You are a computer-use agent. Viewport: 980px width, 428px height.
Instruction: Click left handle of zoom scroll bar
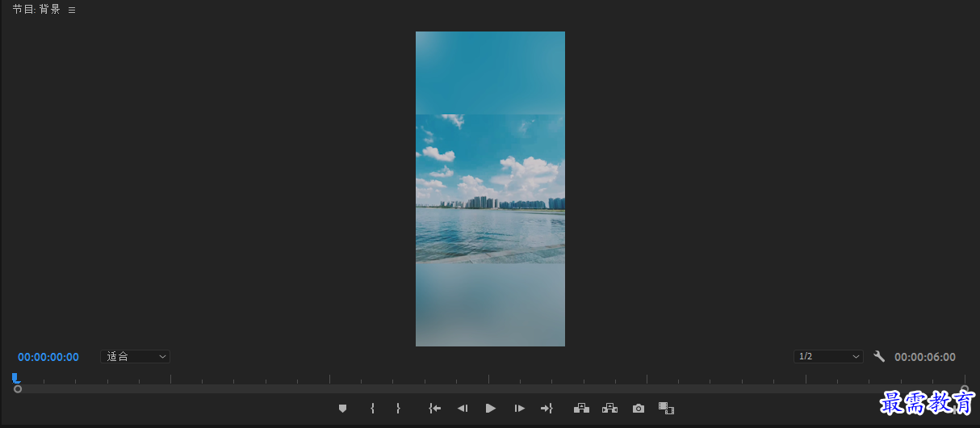coord(18,389)
